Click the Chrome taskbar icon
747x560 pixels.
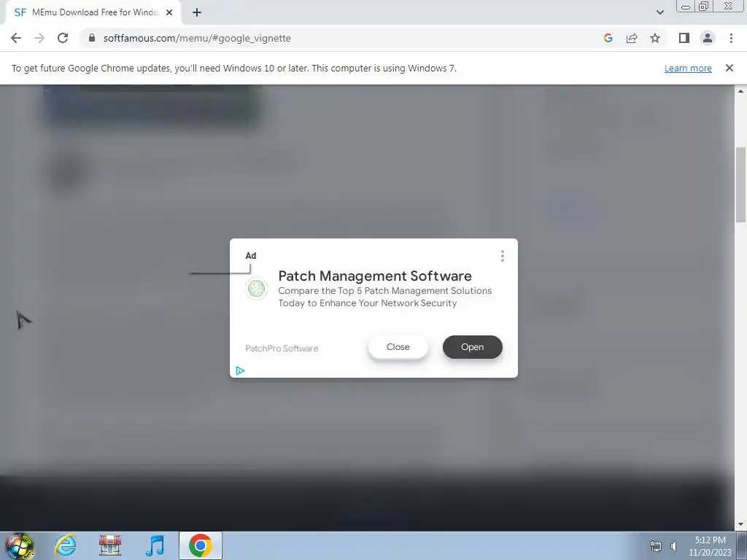coord(201,545)
